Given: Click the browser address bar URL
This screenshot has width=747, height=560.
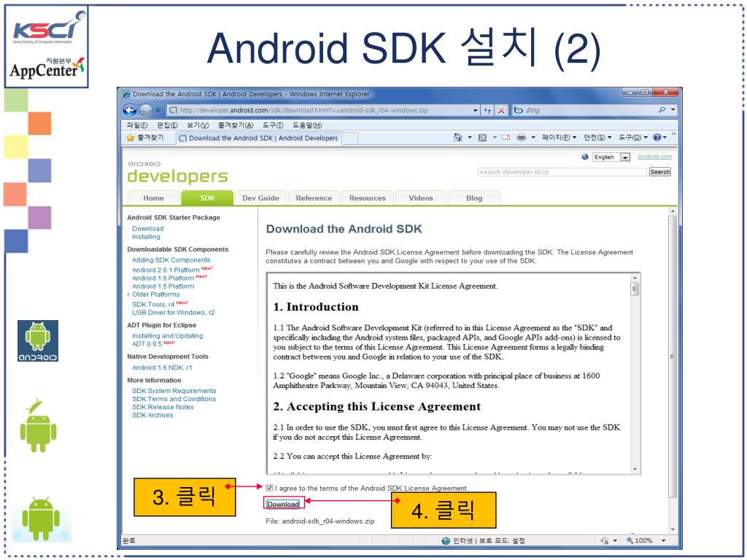Looking at the screenshot, I should pyautogui.click(x=303, y=110).
